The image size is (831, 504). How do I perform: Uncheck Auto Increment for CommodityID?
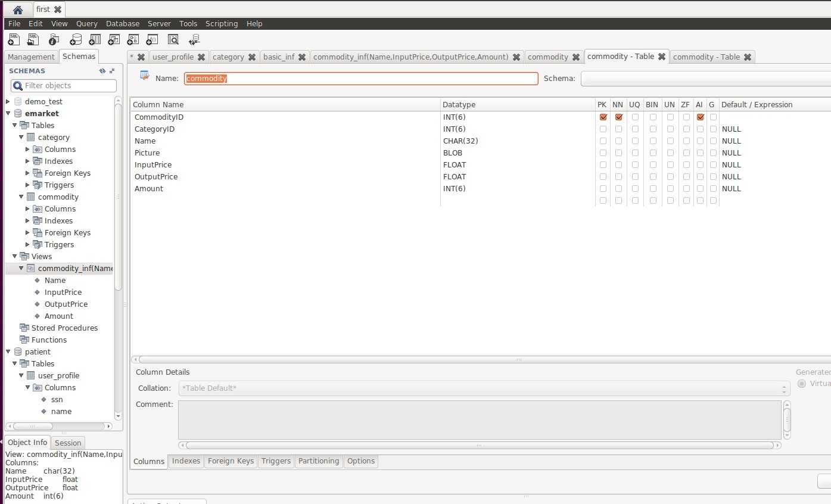pyautogui.click(x=699, y=117)
